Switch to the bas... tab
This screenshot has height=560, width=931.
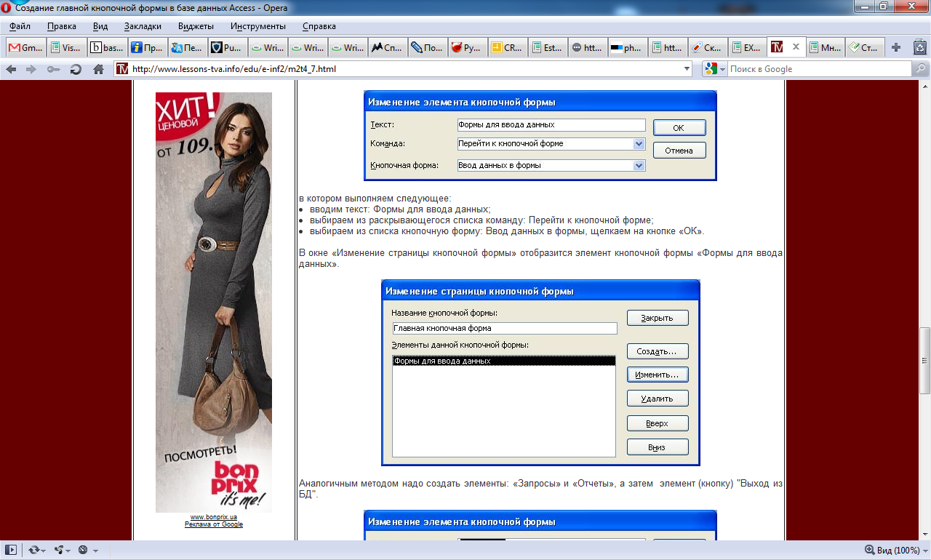coord(106,47)
